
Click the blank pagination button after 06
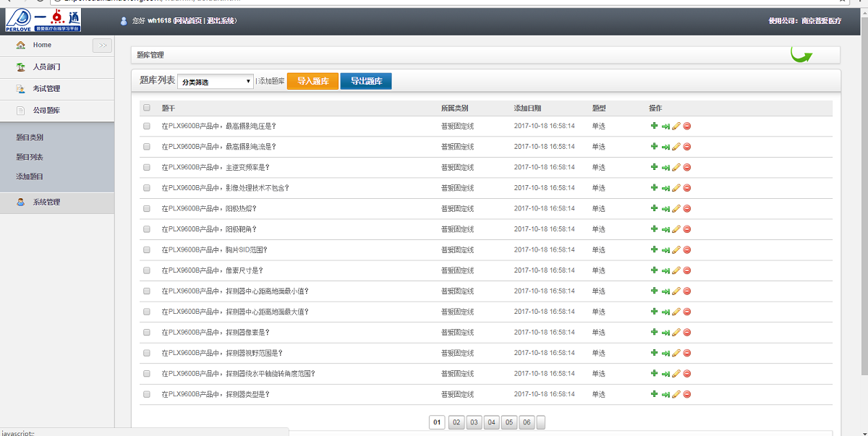click(x=541, y=422)
